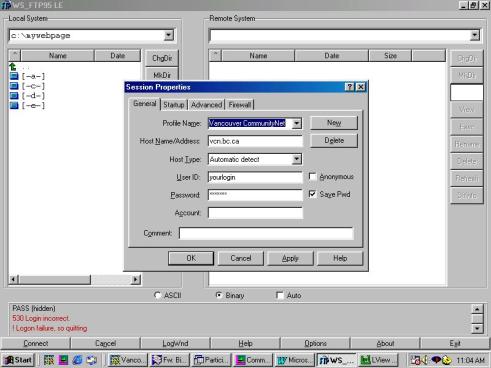491x368 pixels.
Task: Click the local ChgDir button
Action: point(162,58)
